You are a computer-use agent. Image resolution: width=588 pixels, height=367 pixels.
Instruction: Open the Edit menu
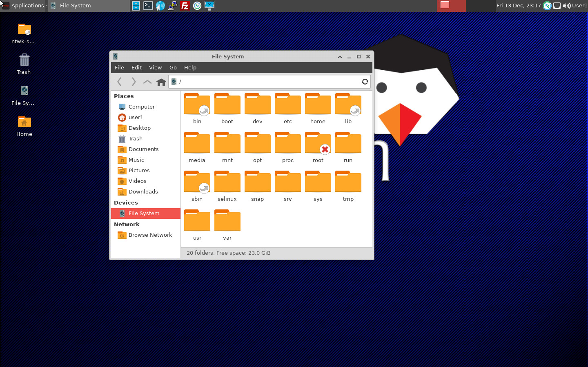tap(136, 67)
